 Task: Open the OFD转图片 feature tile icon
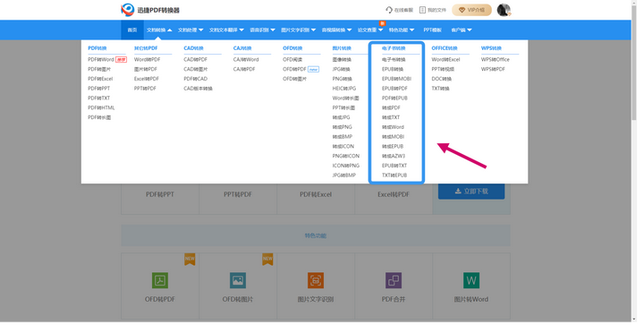coord(238,280)
